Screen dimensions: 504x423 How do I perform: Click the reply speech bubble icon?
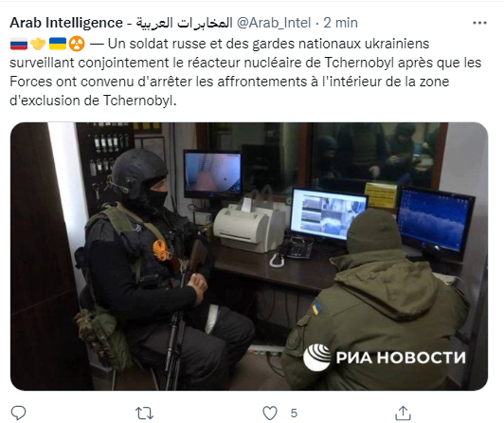click(x=18, y=412)
